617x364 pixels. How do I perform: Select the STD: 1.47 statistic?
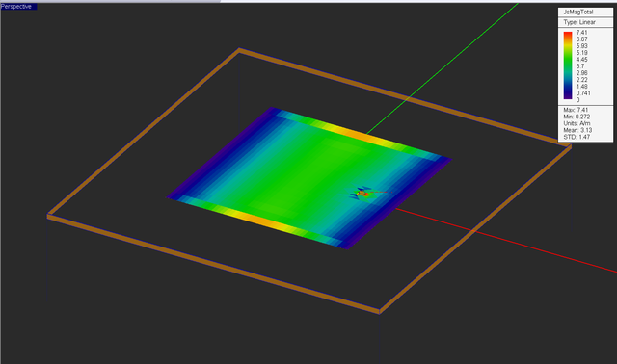point(577,137)
